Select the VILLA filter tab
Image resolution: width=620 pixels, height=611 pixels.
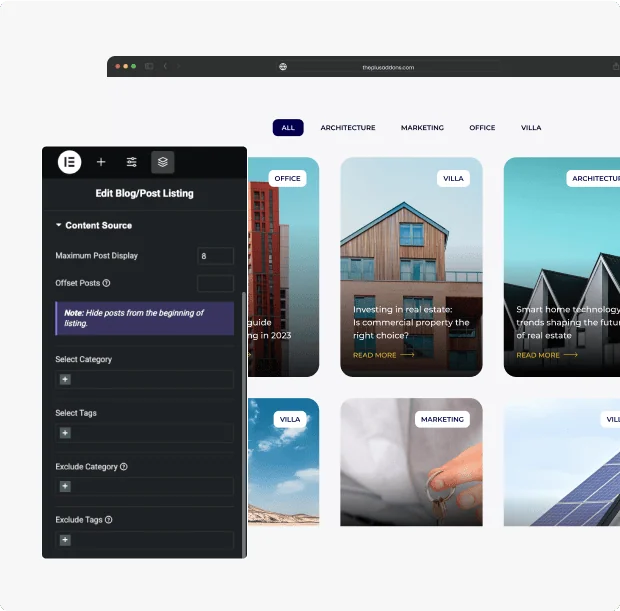pos(531,128)
